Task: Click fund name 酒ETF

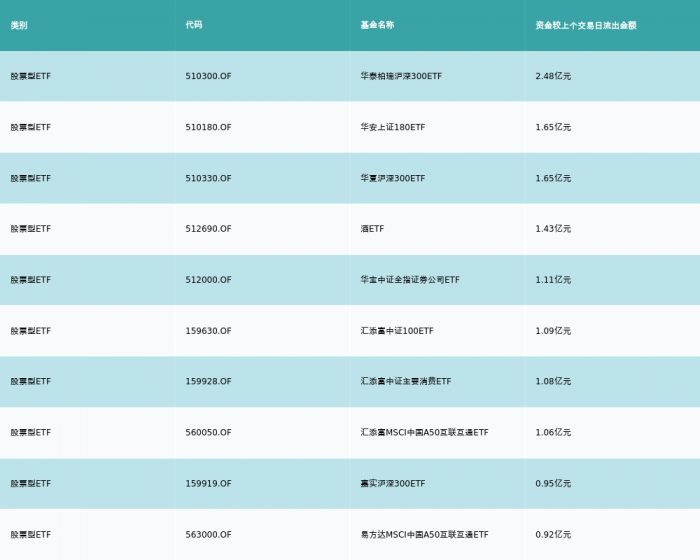Action: coord(372,229)
